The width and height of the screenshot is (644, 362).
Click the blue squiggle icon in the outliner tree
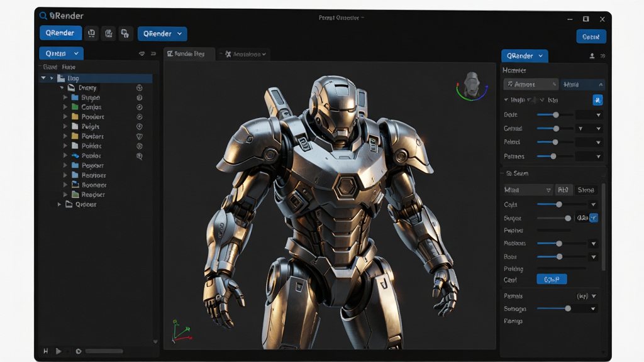click(75, 156)
